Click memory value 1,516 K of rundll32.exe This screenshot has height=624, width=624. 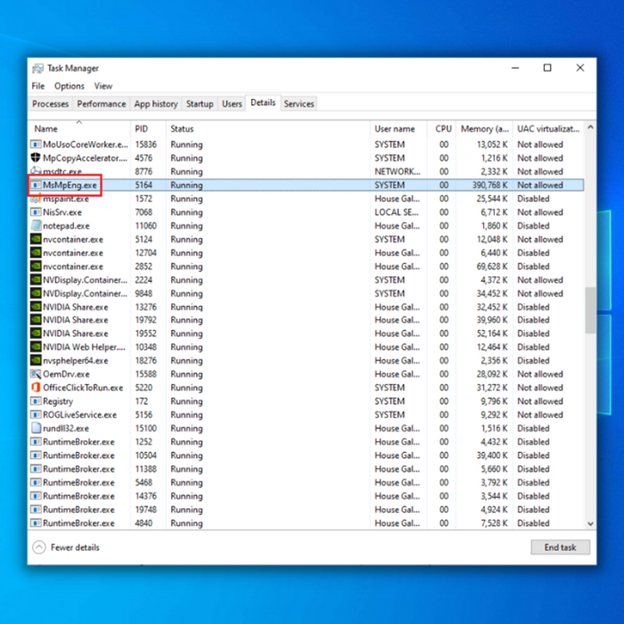pos(494,428)
